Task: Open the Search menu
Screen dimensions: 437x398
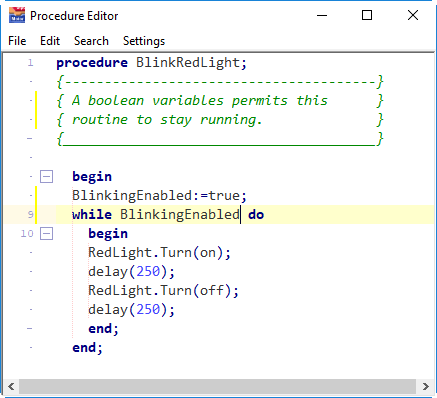Action: (x=91, y=41)
